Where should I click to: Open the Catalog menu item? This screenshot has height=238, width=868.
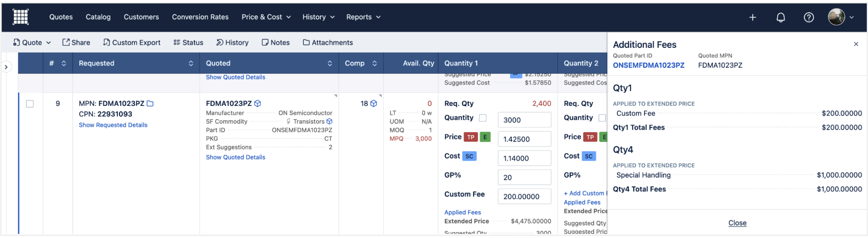(98, 17)
